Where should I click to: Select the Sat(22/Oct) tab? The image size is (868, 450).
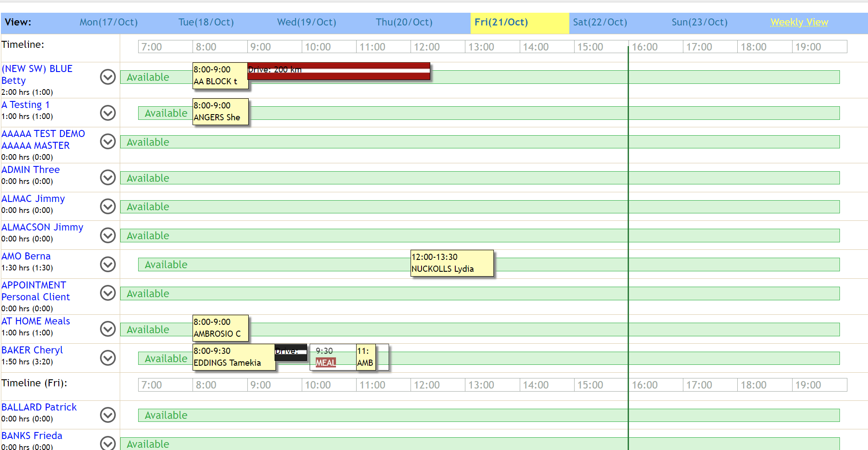click(600, 22)
